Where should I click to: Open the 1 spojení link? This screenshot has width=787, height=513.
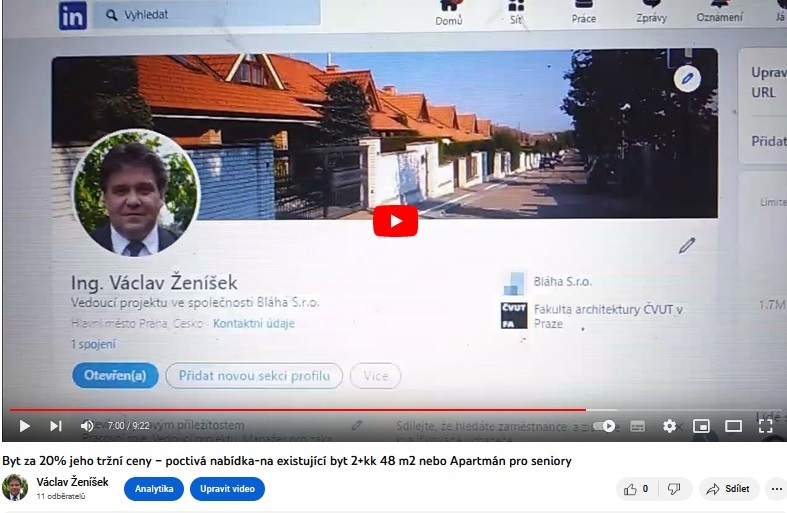pos(93,344)
